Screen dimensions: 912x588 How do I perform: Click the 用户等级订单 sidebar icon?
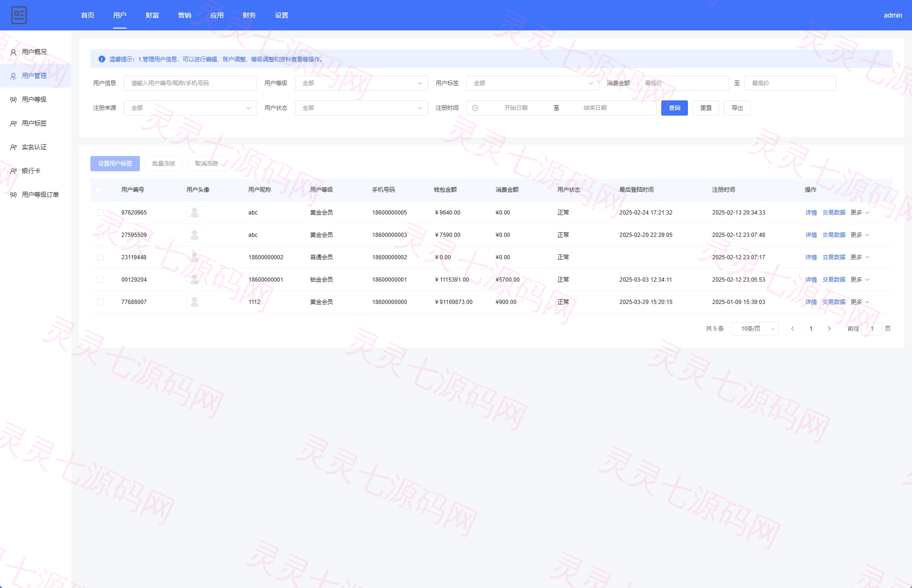click(13, 195)
